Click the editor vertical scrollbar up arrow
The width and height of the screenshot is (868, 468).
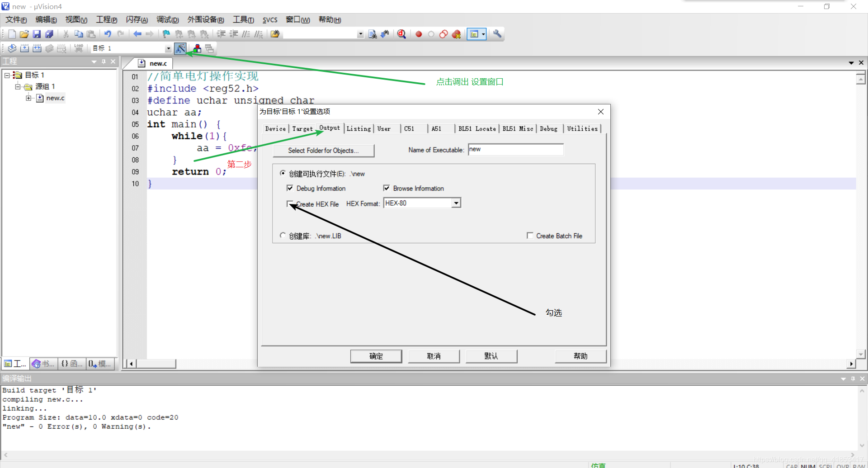[861, 79]
